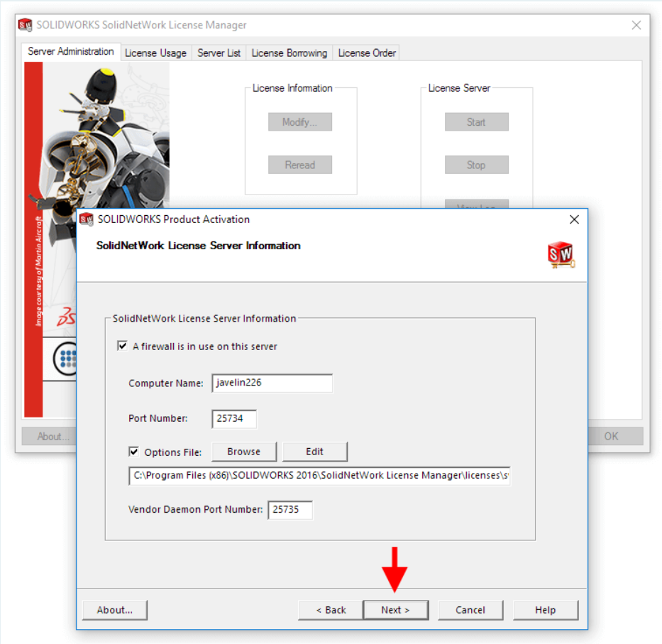This screenshot has width=662, height=644.
Task: Edit the Options File
Action: pyautogui.click(x=314, y=452)
